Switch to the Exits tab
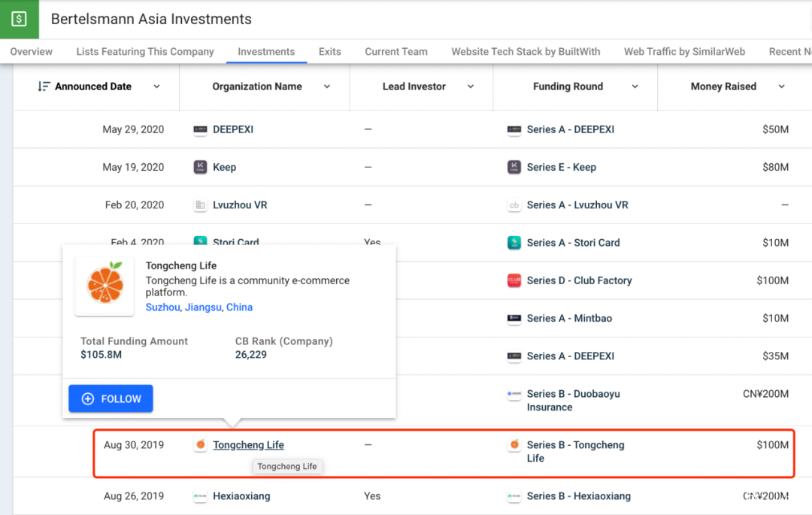 point(329,52)
